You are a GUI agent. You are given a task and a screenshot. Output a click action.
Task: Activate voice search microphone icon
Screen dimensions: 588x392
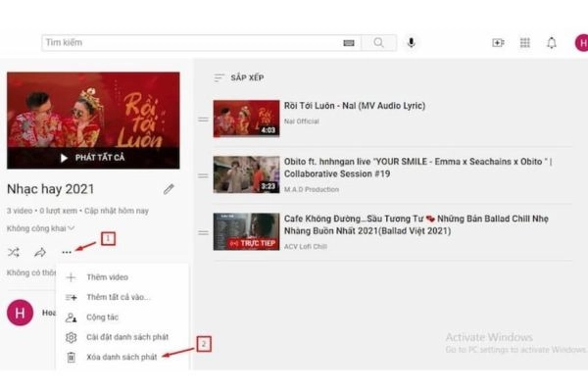coord(411,43)
